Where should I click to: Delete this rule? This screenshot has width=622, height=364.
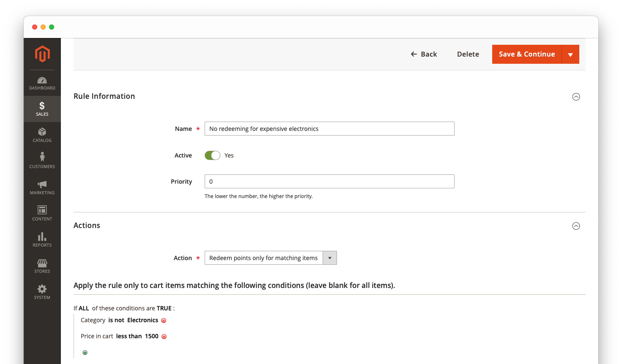[x=468, y=54]
